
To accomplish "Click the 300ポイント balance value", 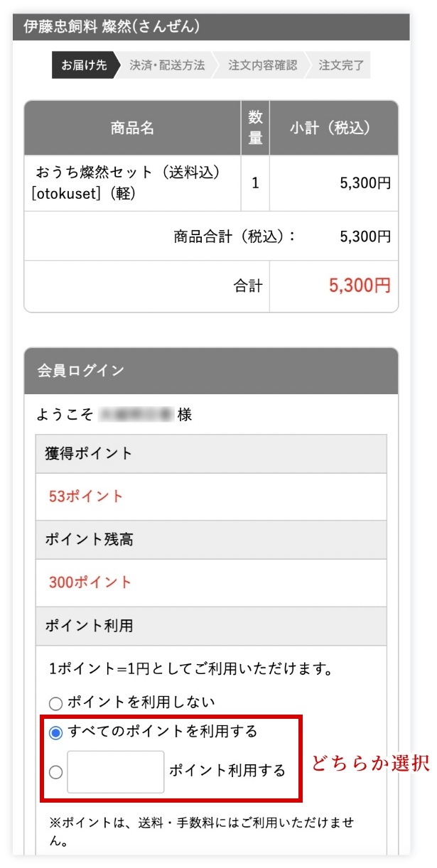I will (90, 582).
